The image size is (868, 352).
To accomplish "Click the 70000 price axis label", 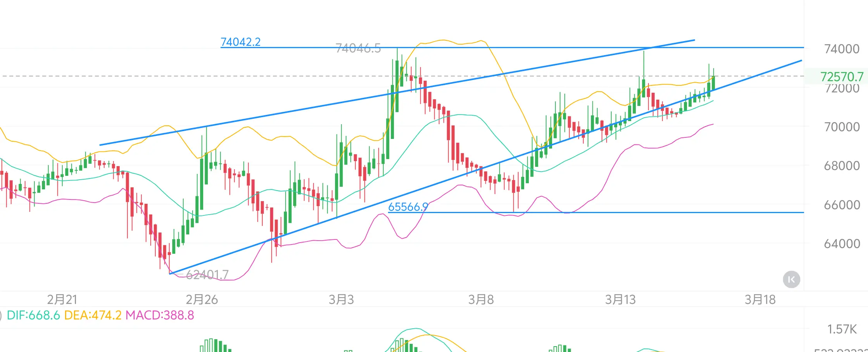I will (842, 127).
